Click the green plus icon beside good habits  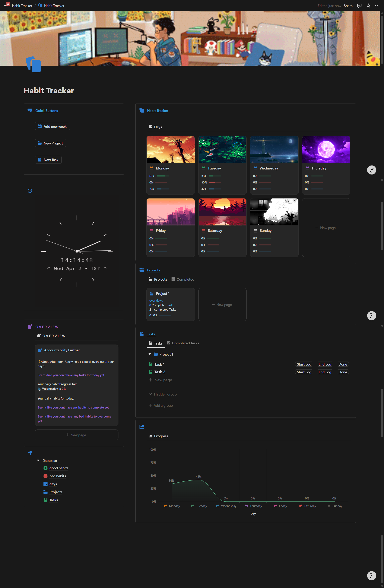[45, 468]
